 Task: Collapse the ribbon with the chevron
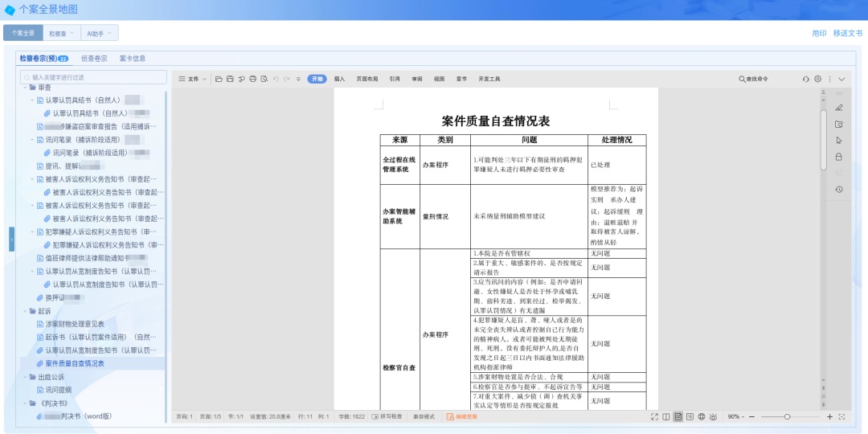pos(841,79)
